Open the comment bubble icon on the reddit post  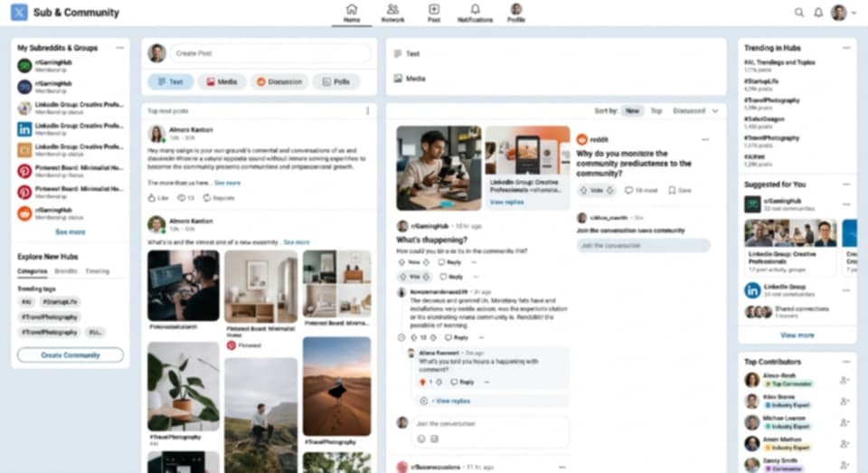point(628,190)
